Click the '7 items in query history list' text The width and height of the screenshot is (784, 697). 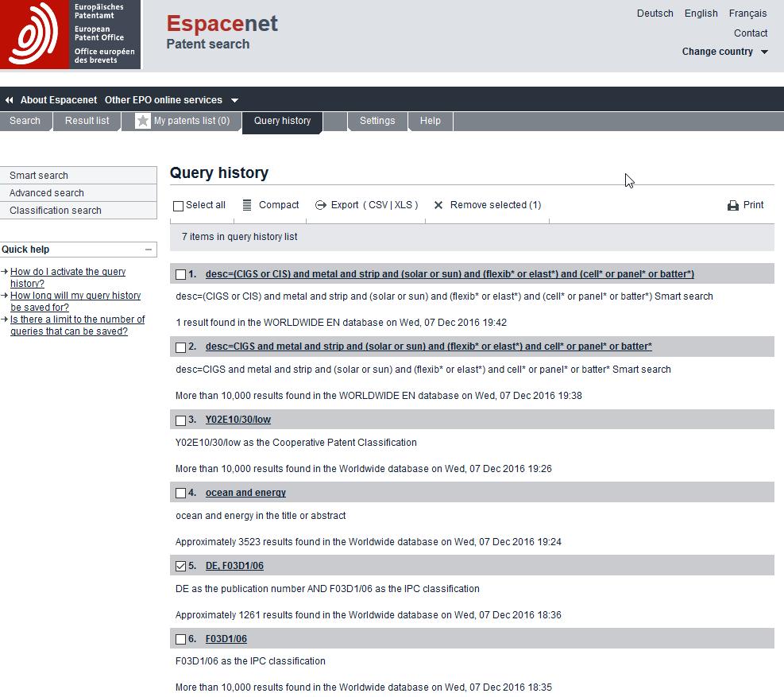click(x=239, y=237)
